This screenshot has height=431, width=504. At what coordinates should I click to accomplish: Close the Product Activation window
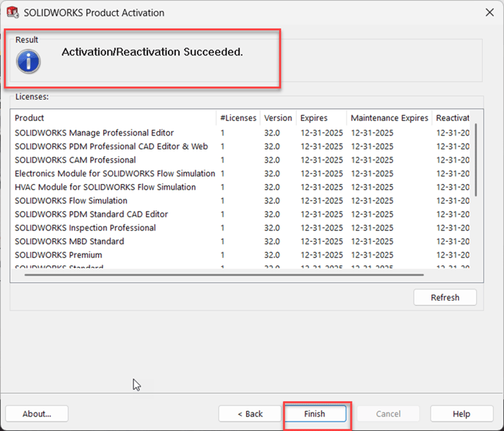(489, 12)
